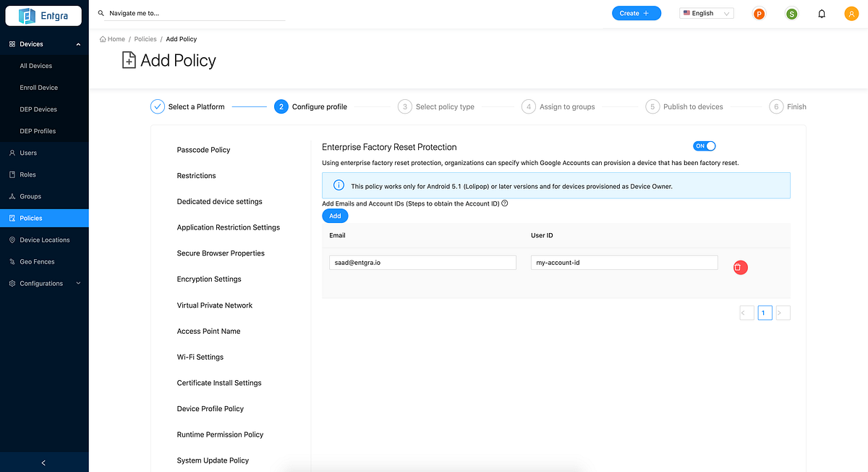Collapse the Devices section in the sidebar
Screen dimensions: 868x472
pos(78,43)
